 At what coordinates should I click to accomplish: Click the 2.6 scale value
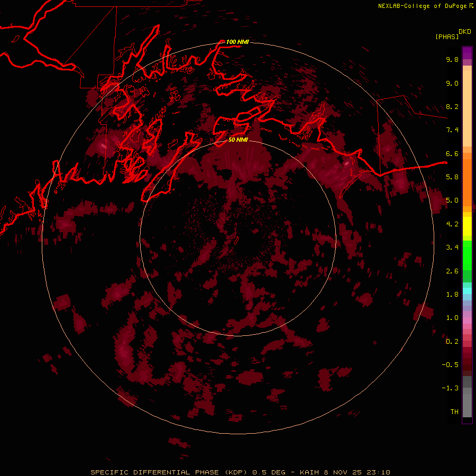click(452, 271)
